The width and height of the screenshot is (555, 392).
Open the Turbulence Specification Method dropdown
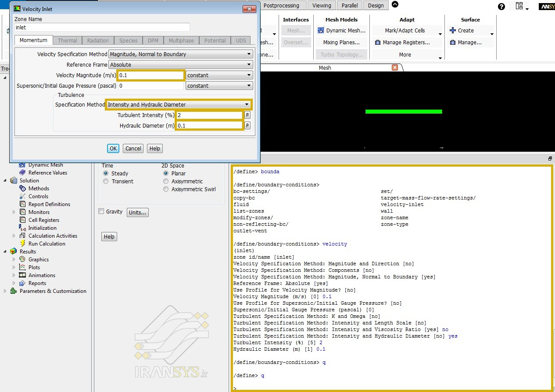(x=179, y=105)
